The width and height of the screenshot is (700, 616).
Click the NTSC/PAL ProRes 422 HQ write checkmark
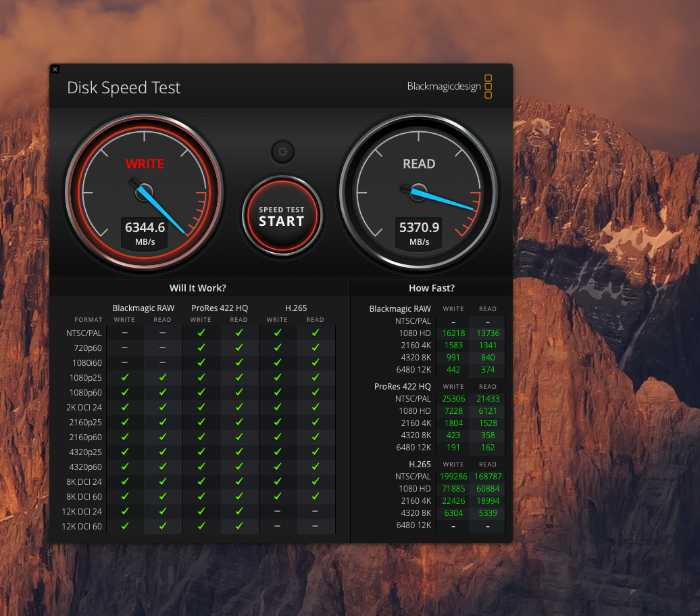click(201, 333)
